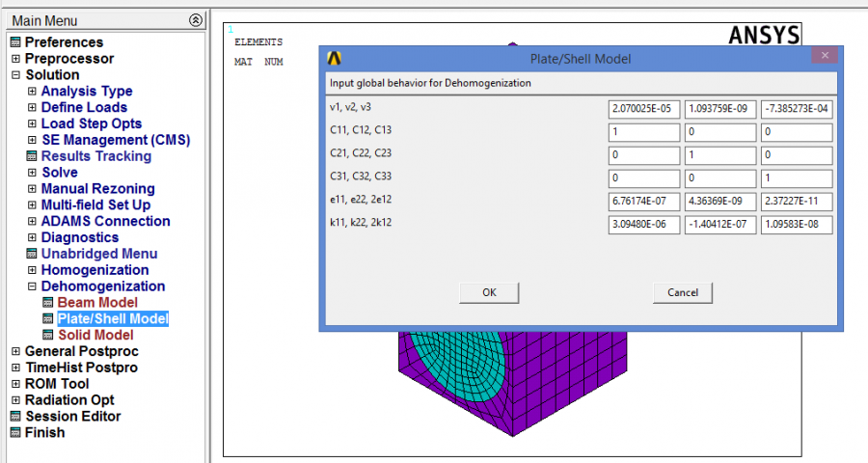Image resolution: width=868 pixels, height=463 pixels.
Task: Click the v3 field with -7.385273E-04
Action: (797, 109)
